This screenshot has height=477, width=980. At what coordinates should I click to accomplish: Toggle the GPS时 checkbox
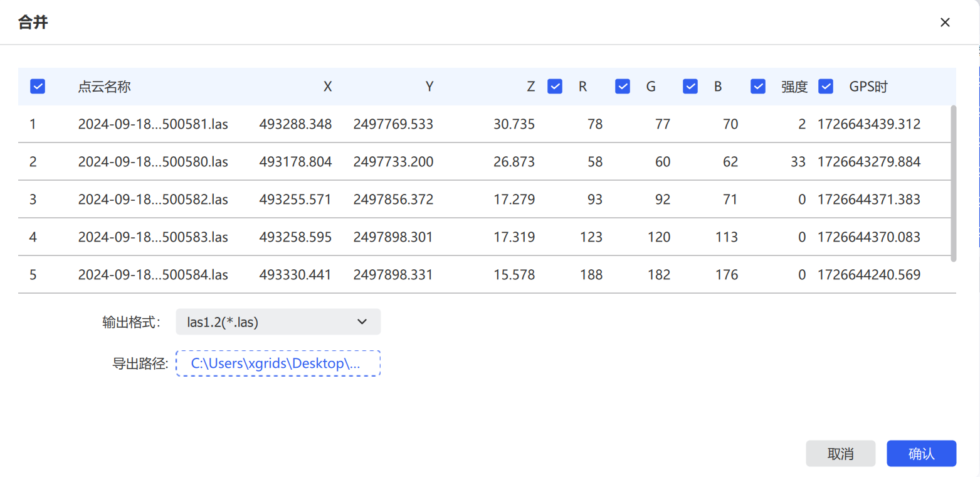coord(826,87)
